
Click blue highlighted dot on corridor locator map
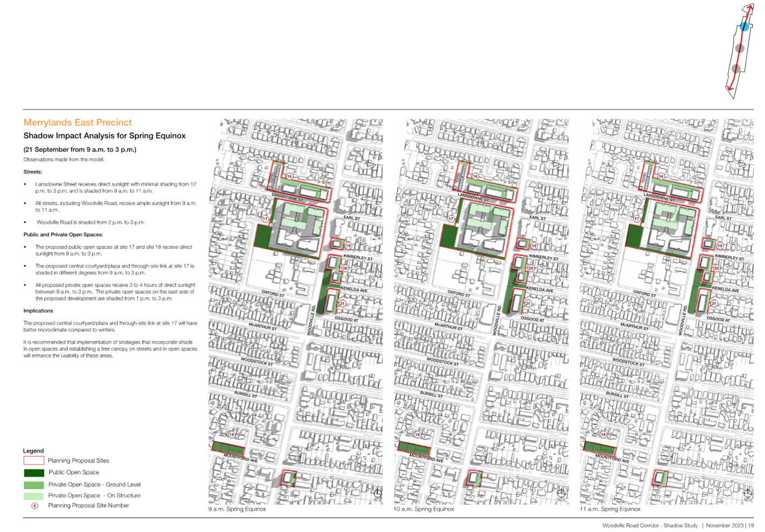(745, 26)
